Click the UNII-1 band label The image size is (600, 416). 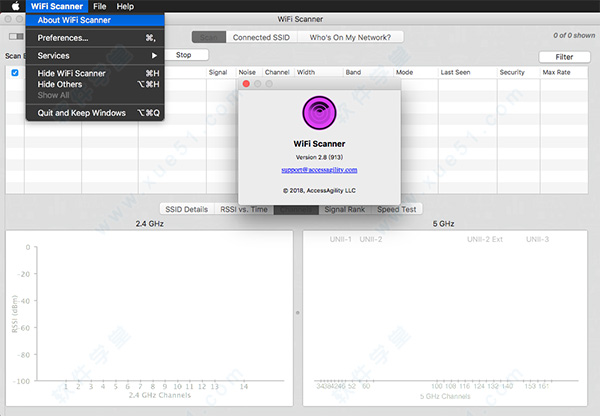pyautogui.click(x=340, y=239)
